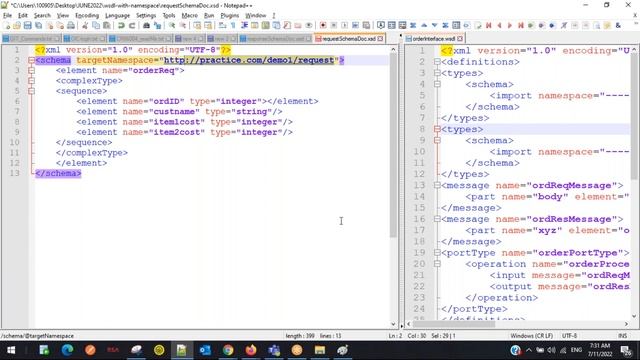Click the Copy toolbar icon
This screenshot has width=640, height=360.
point(96,25)
